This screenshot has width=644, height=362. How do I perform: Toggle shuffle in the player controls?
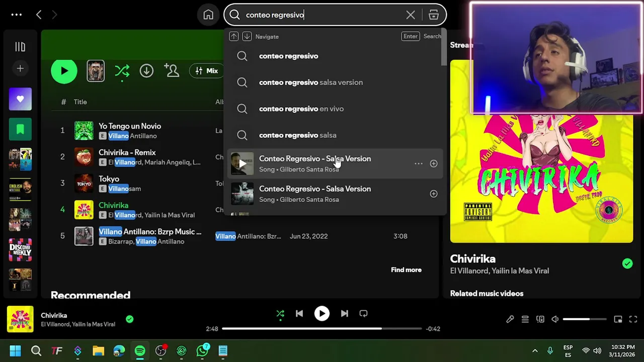[280, 314]
